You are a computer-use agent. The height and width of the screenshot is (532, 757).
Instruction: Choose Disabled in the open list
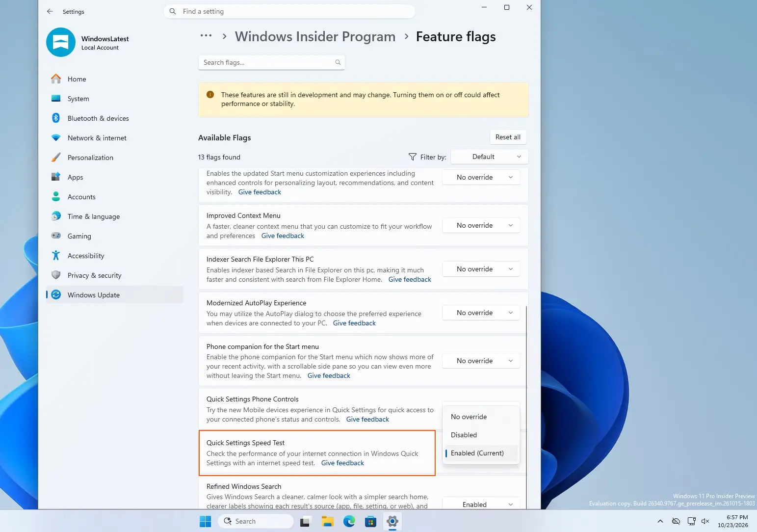pyautogui.click(x=481, y=435)
